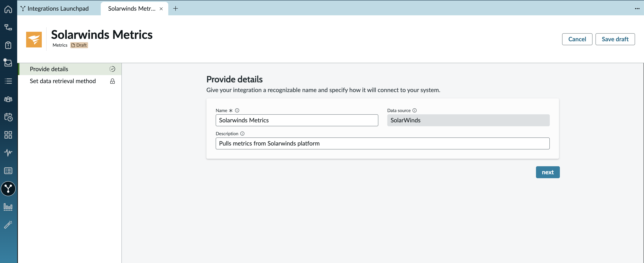The width and height of the screenshot is (644, 263).
Task: Click the Solarwinds orange logo
Action: 34,40
